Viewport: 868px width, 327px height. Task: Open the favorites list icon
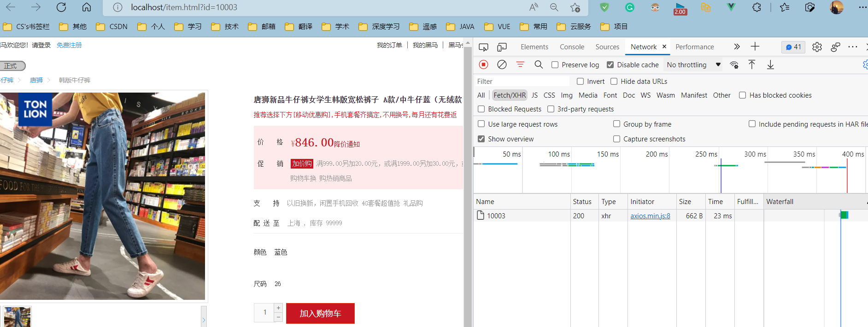point(785,7)
